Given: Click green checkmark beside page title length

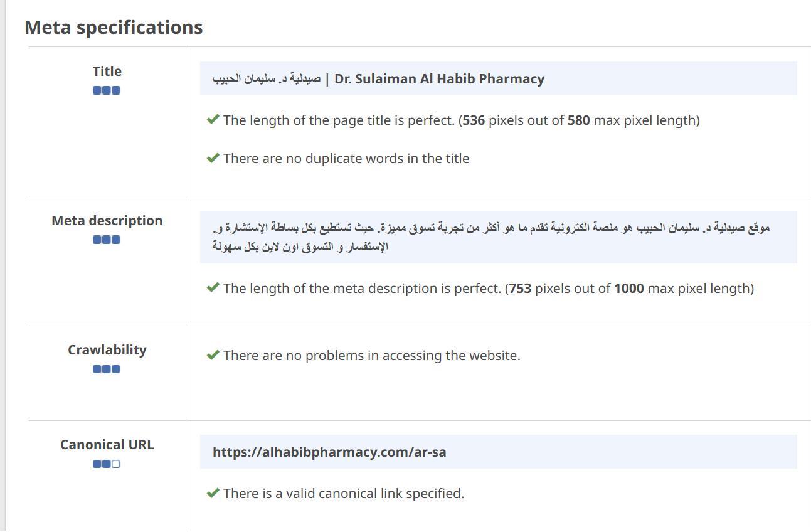Looking at the screenshot, I should click(213, 119).
